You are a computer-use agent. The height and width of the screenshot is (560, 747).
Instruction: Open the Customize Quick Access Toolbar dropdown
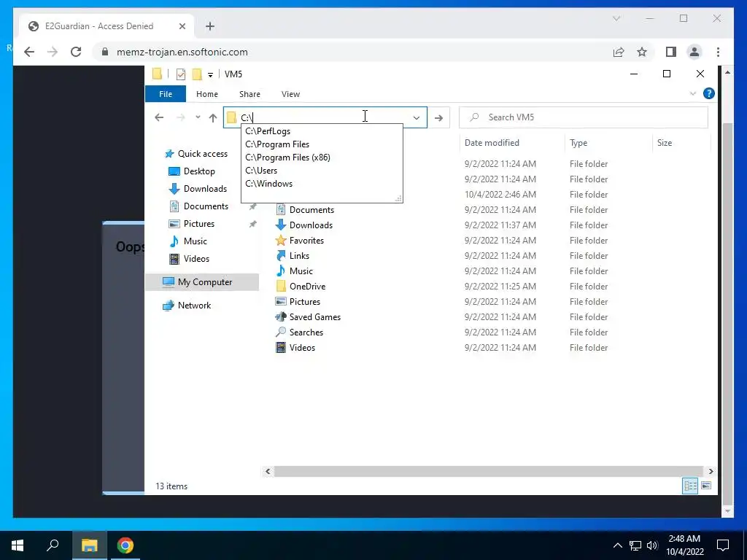coord(210,75)
